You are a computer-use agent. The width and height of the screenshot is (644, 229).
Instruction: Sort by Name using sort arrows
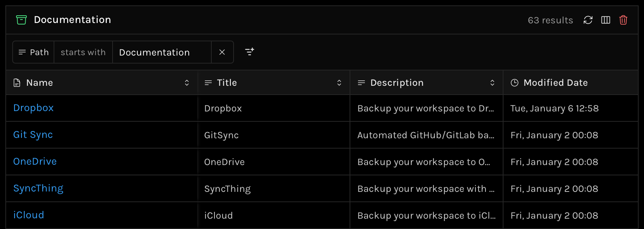tap(187, 83)
